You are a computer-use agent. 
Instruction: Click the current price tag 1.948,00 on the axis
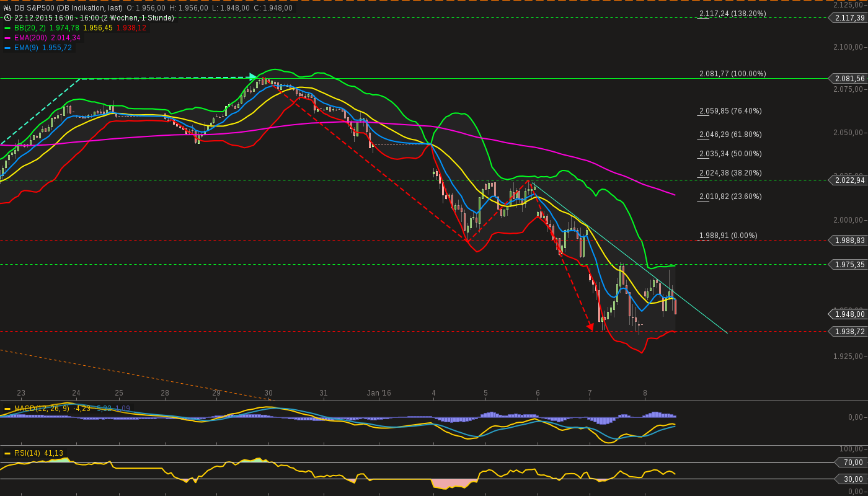849,314
